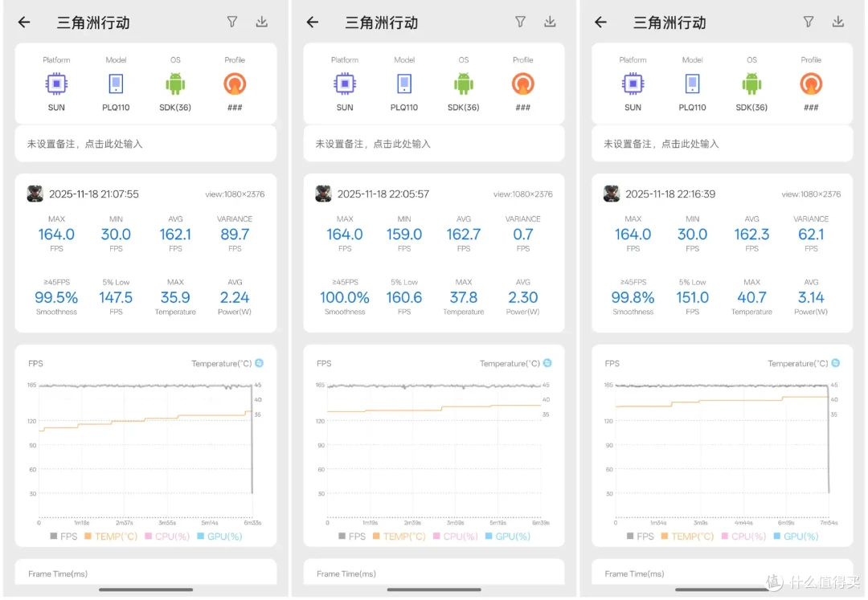Tap 151.0 5% Low FPS value
The width and height of the screenshot is (868, 600).
point(693,297)
